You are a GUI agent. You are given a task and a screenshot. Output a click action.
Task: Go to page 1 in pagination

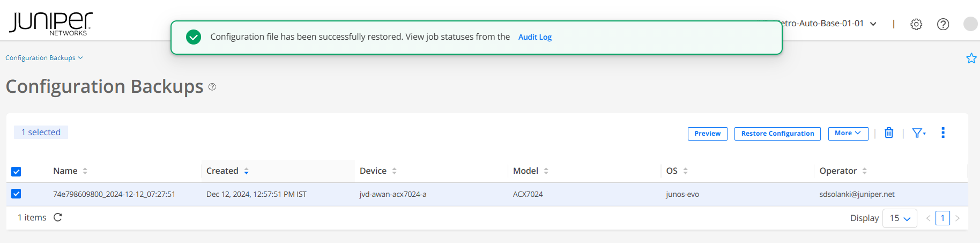(x=942, y=218)
